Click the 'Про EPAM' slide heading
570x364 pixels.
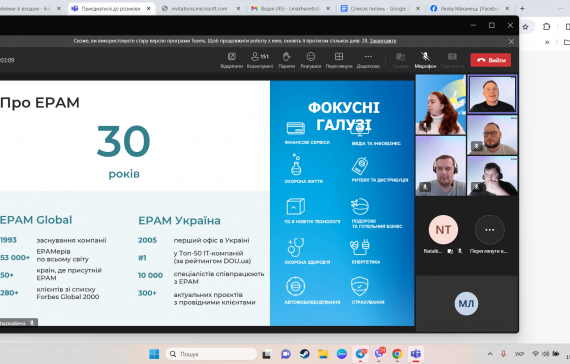40,103
